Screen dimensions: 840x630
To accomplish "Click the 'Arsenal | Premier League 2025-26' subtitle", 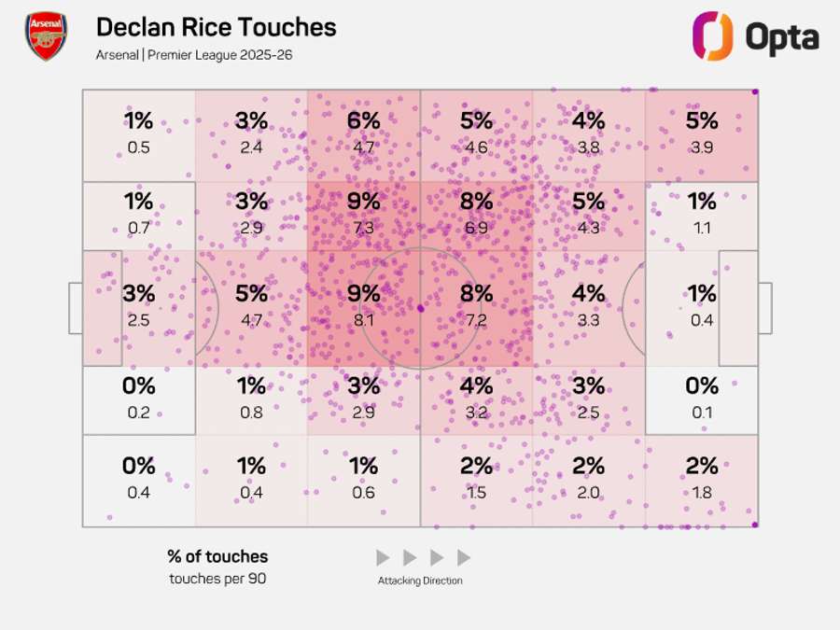I will point(193,55).
